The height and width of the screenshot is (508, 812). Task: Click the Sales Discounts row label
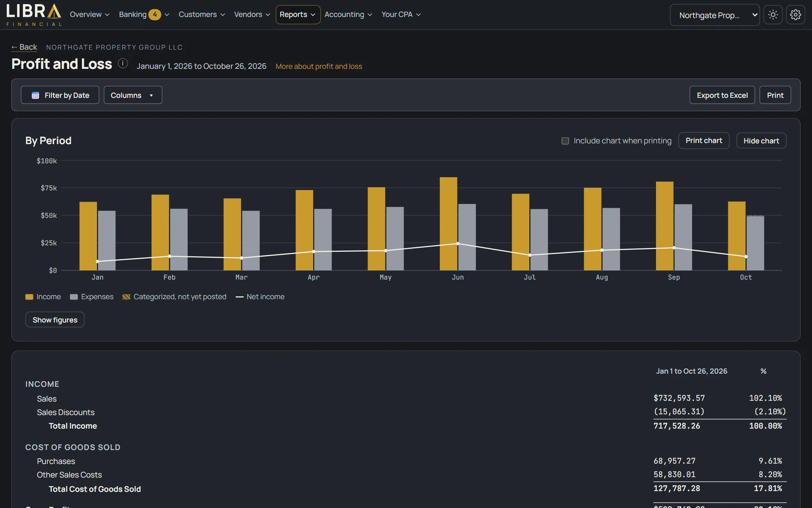pos(65,412)
